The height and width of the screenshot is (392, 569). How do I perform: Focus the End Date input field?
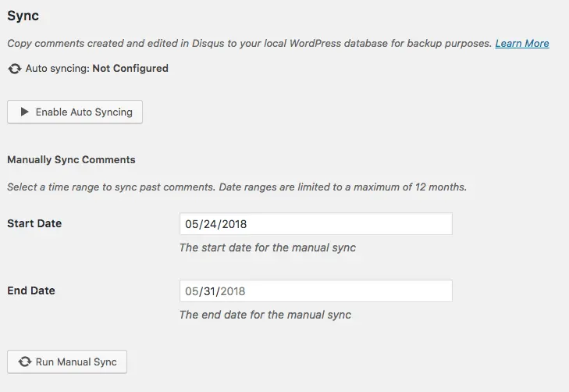click(315, 290)
